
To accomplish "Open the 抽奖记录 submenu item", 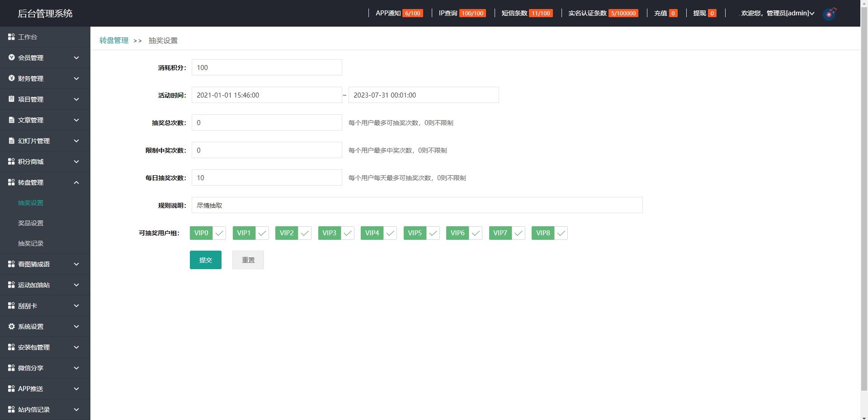I will coord(31,243).
